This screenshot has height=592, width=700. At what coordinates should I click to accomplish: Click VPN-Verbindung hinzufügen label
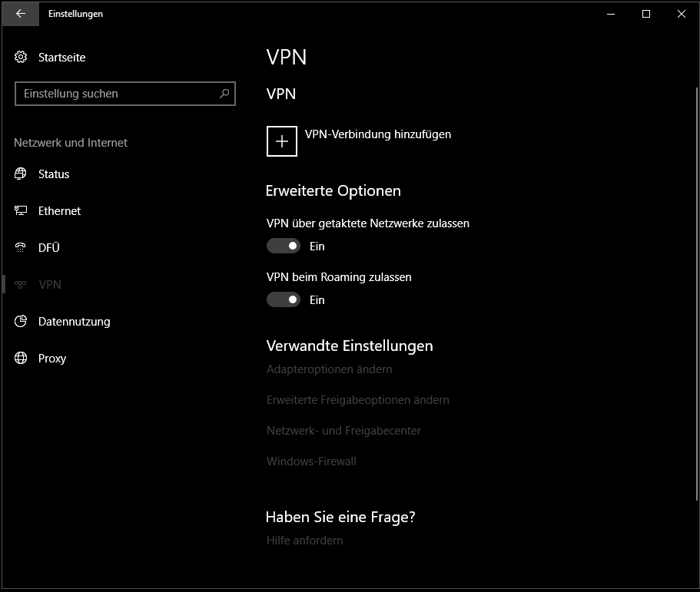tap(377, 134)
